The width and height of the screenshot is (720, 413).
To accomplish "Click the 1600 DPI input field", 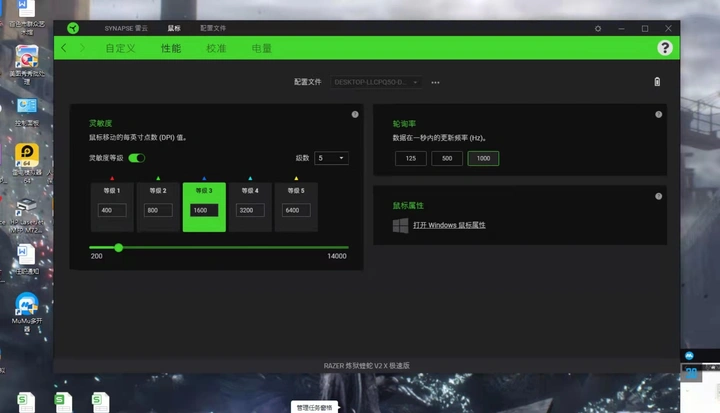I will point(204,210).
